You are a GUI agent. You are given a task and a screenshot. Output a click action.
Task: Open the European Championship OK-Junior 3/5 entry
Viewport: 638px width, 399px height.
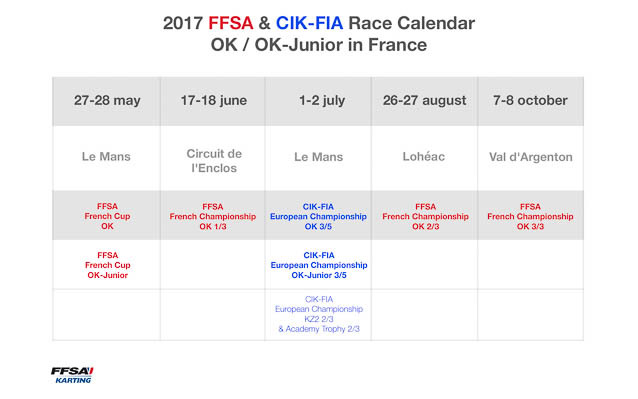click(319, 265)
